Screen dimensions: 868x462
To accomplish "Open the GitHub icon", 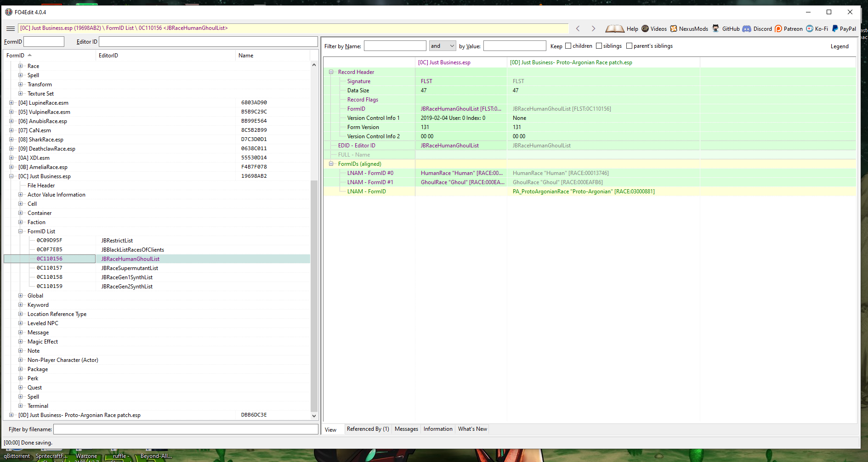I will point(715,28).
